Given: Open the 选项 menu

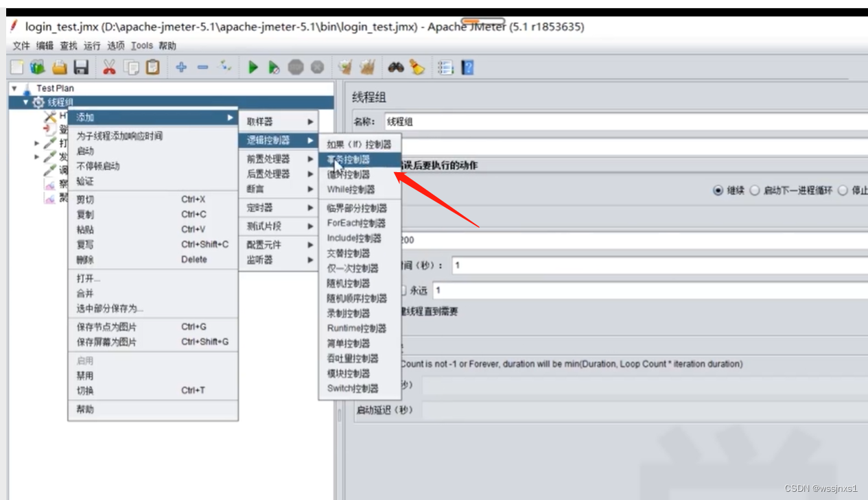Looking at the screenshot, I should pyautogui.click(x=116, y=46).
